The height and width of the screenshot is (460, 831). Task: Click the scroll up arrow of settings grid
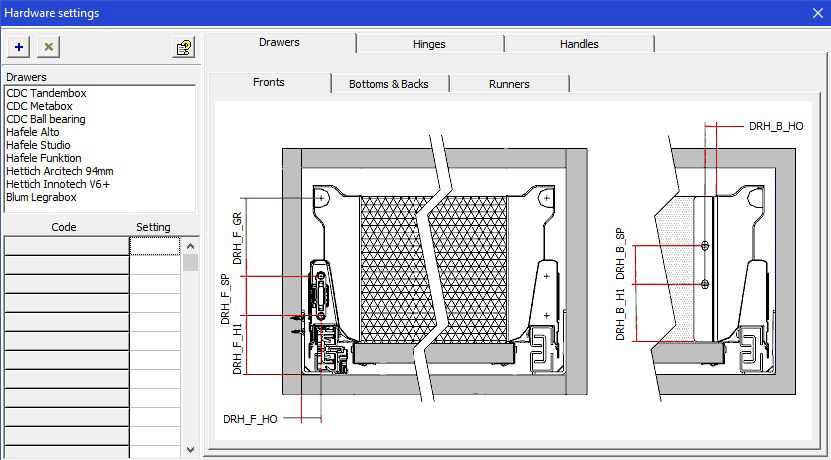click(191, 246)
